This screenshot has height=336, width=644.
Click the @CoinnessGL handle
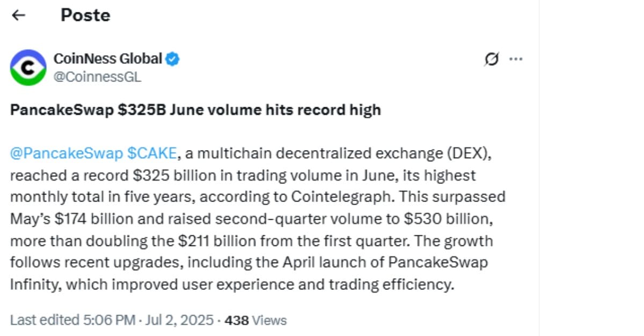pos(97,77)
